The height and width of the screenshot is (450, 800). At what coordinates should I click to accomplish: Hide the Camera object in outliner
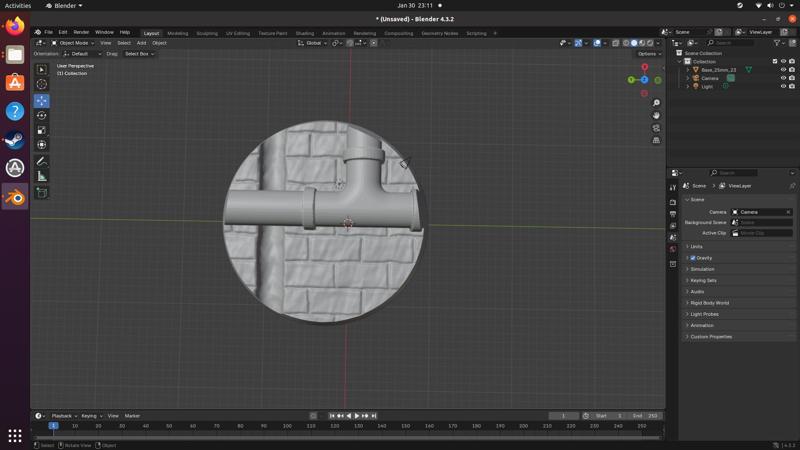783,78
